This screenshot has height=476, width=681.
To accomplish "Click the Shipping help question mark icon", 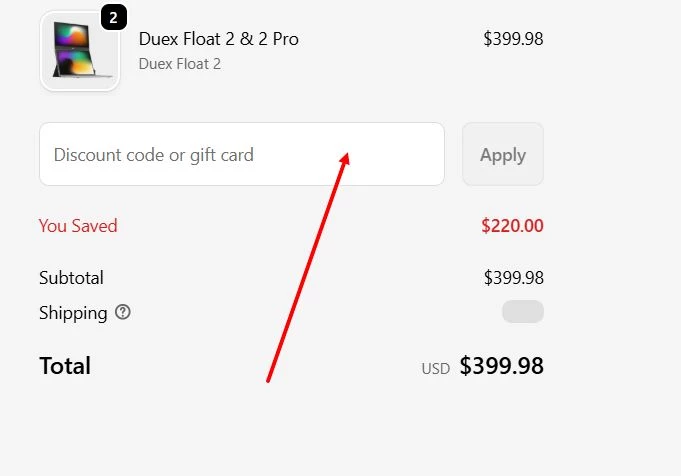I will click(123, 313).
